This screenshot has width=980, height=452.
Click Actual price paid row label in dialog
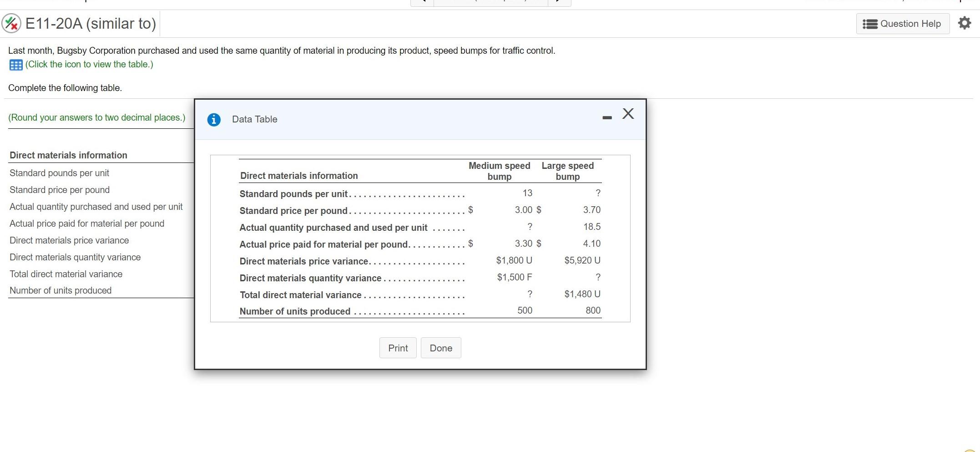click(324, 244)
